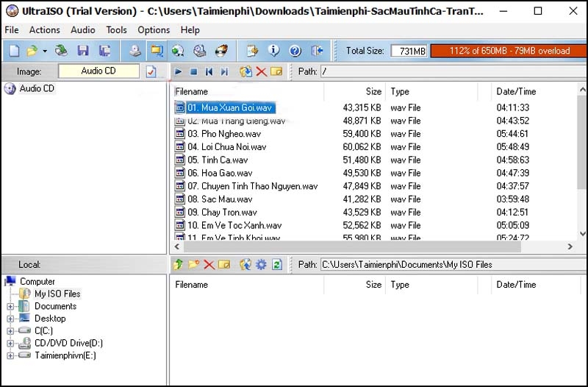Click the Stop playback button
Screen dimensions: 588x387
pos(193,71)
